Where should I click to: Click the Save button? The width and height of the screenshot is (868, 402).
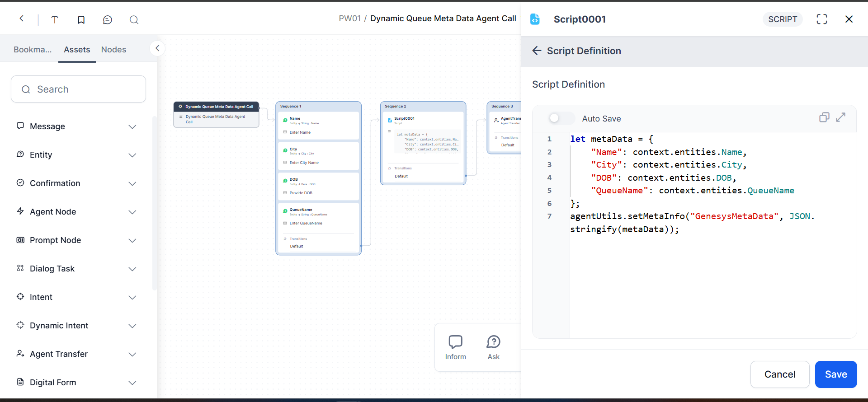835,374
